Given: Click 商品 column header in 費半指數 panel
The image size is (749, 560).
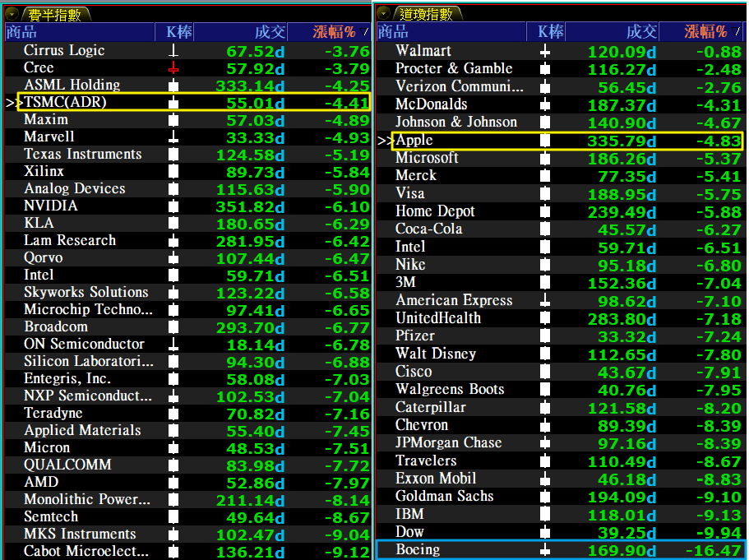Looking at the screenshot, I should tap(79, 32).
